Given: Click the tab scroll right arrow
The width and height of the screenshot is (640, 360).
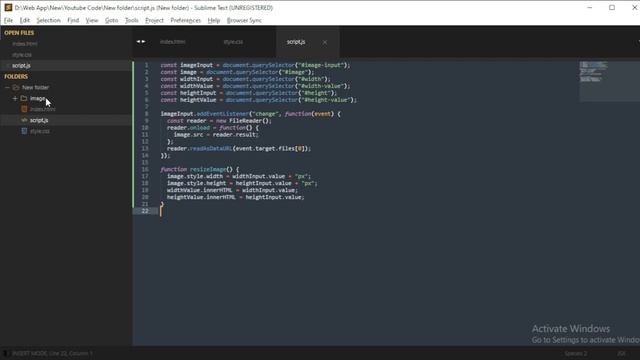Looking at the screenshot, I should pos(143,42).
